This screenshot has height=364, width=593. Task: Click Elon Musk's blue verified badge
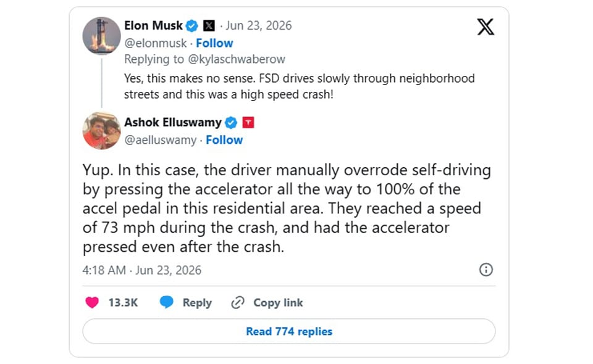coord(191,26)
